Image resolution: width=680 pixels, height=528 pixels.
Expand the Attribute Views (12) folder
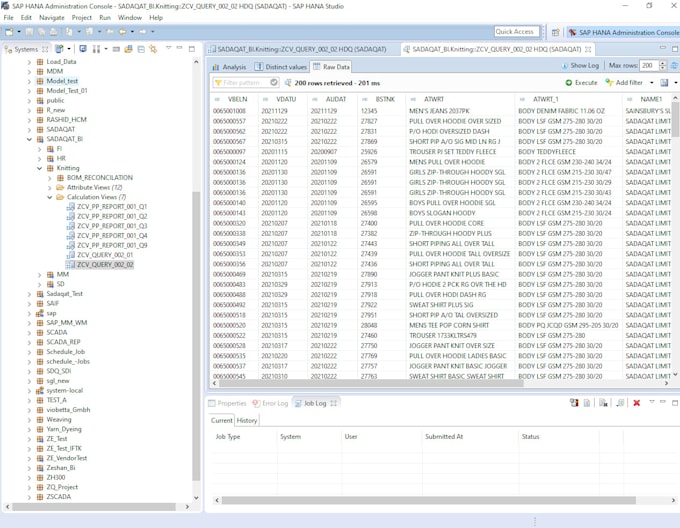[49, 188]
